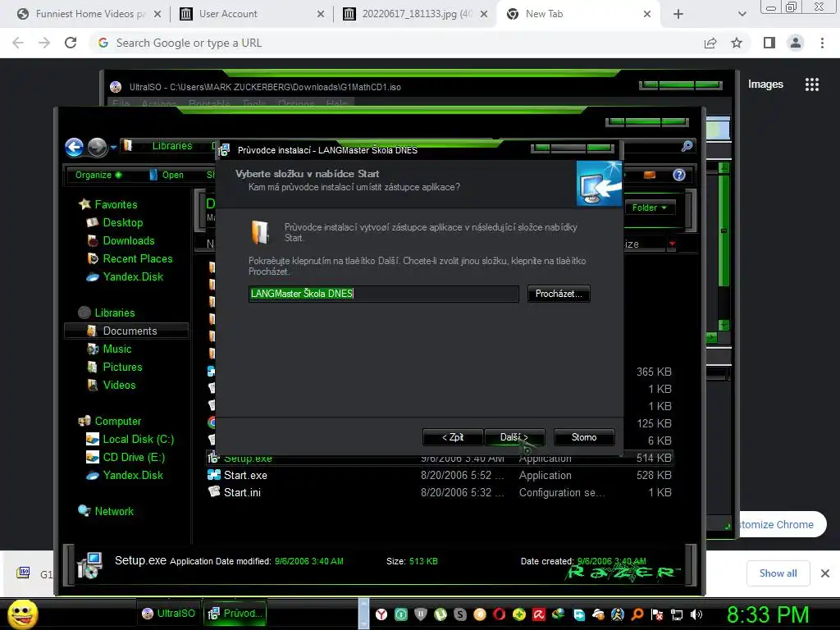Bookmark this tab with the star icon
Screen dimensions: 840x630
click(x=737, y=43)
